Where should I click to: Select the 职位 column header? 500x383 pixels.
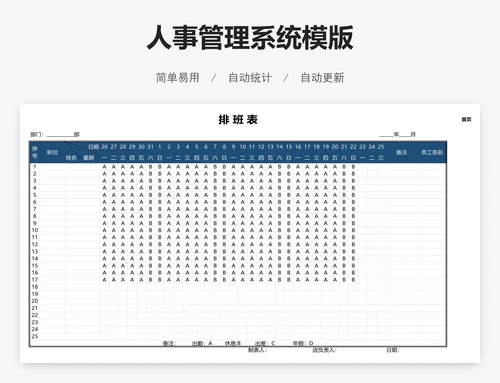[x=52, y=152]
